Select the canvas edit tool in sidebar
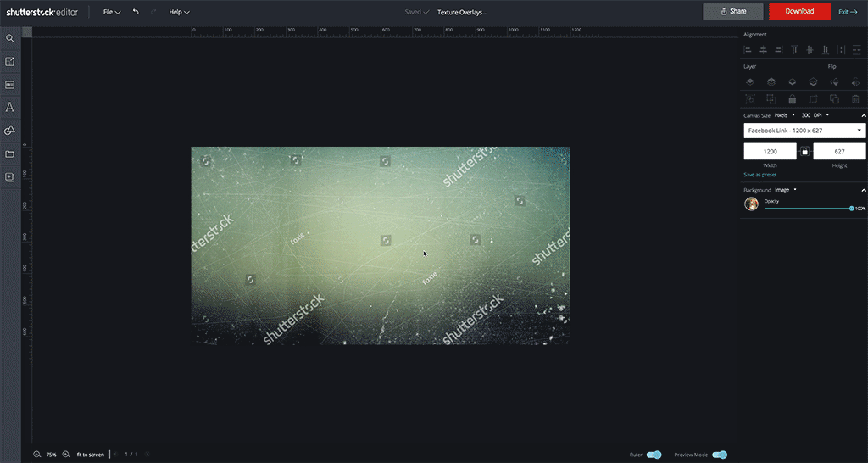 click(x=9, y=61)
